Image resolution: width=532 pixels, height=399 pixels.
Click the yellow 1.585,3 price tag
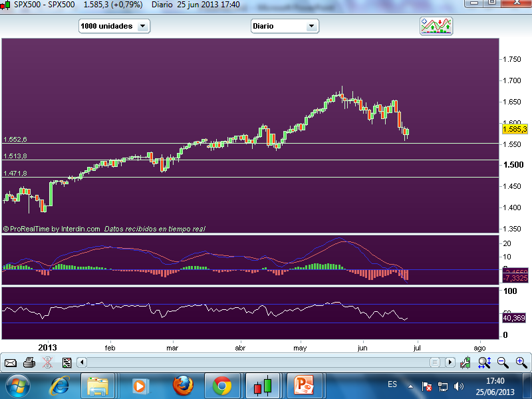(x=515, y=129)
